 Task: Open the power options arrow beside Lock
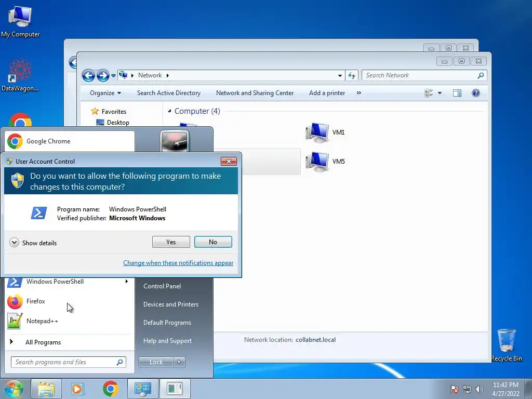tap(179, 362)
